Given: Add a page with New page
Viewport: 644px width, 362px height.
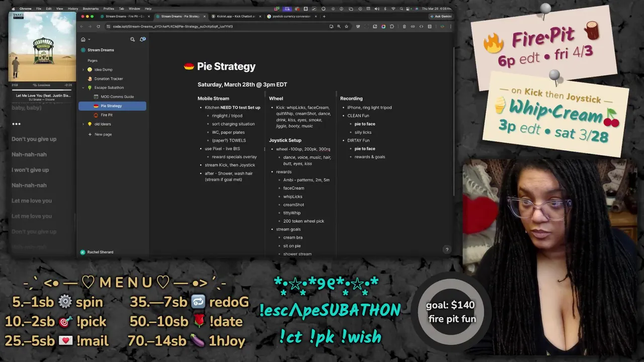Looking at the screenshot, I should coord(100,134).
